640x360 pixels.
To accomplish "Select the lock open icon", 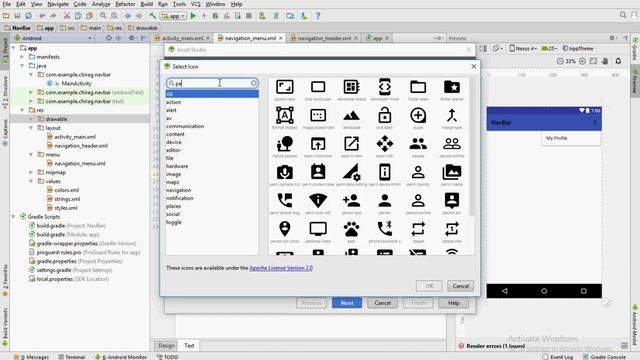I will point(384,116).
